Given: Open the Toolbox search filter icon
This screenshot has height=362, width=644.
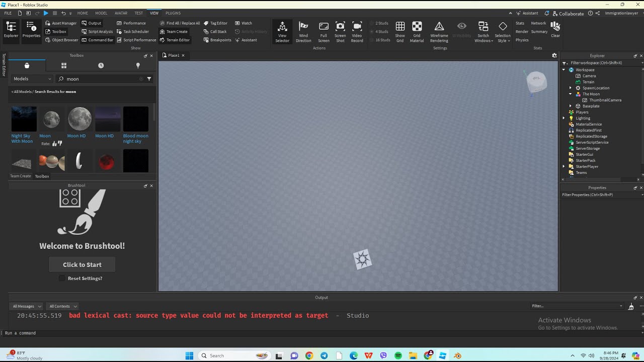Looking at the screenshot, I should coord(149,79).
